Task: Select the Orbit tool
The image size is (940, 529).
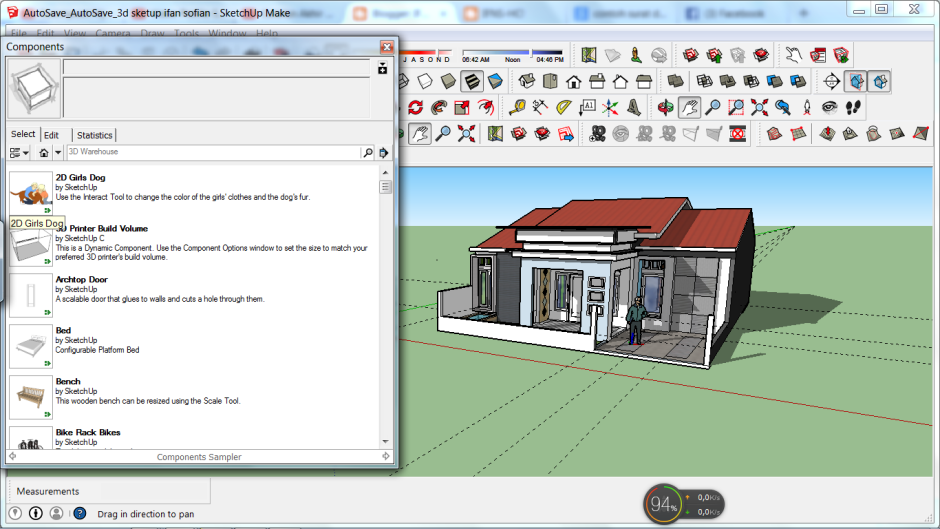Action: [665, 107]
